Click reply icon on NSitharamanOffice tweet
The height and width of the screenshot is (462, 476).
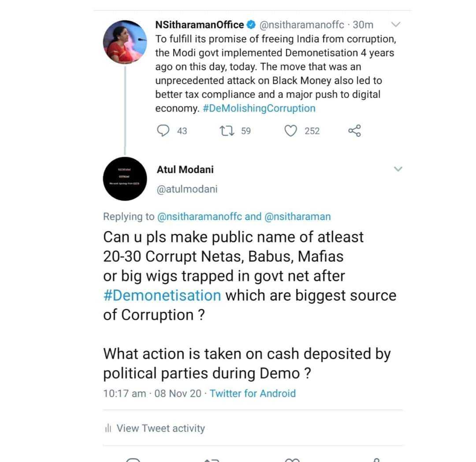coord(164,131)
